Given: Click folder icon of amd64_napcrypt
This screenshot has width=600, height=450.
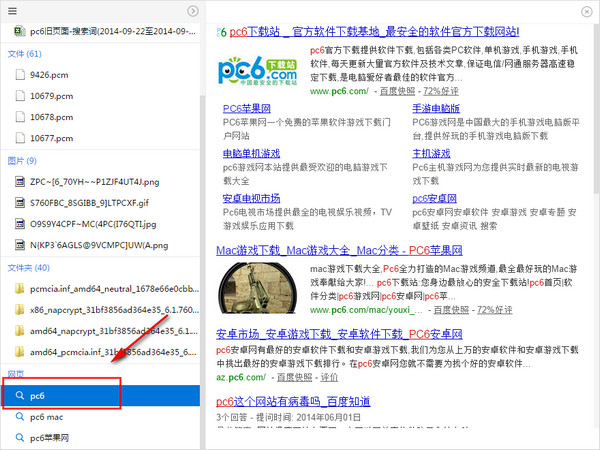Looking at the screenshot, I should click(x=20, y=331).
